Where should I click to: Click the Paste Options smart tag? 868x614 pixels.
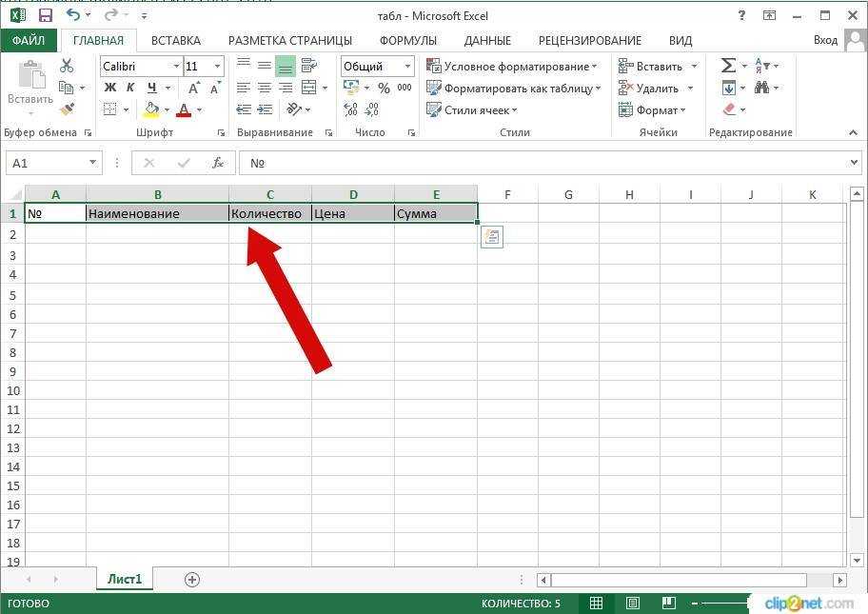point(491,237)
